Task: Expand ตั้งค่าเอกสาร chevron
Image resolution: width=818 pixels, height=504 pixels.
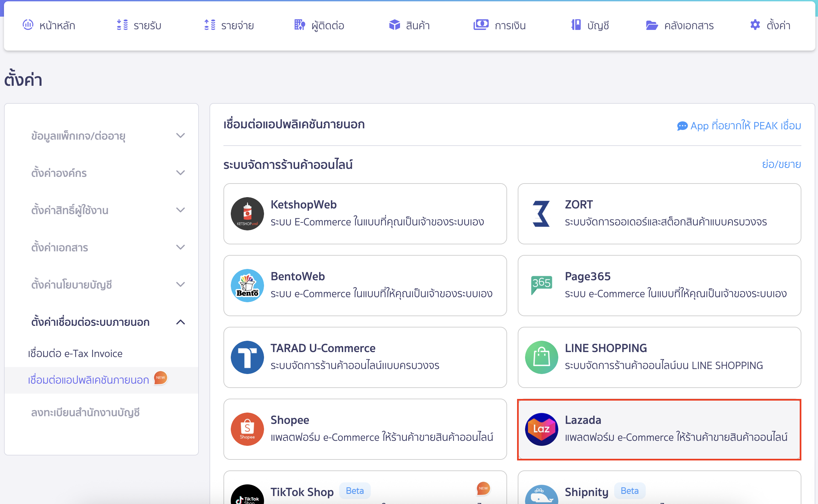Action: coord(180,247)
